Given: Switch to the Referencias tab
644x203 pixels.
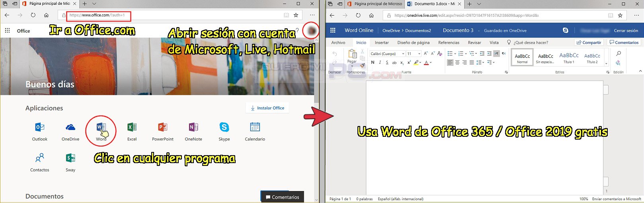Looking at the screenshot, I should (449, 42).
